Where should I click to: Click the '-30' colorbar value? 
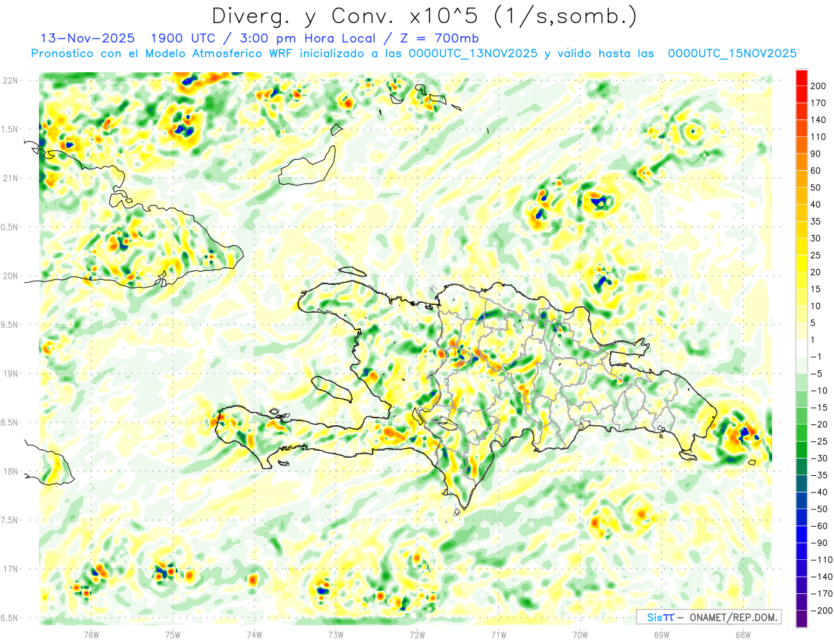[x=819, y=459]
